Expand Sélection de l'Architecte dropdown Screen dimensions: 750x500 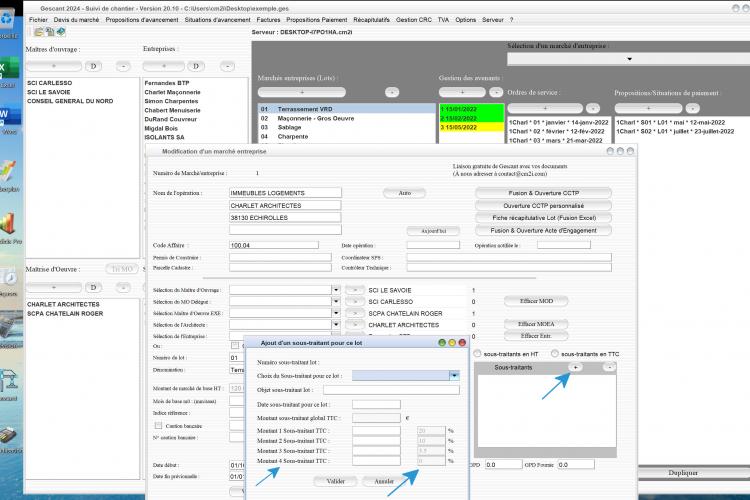pyautogui.click(x=336, y=324)
